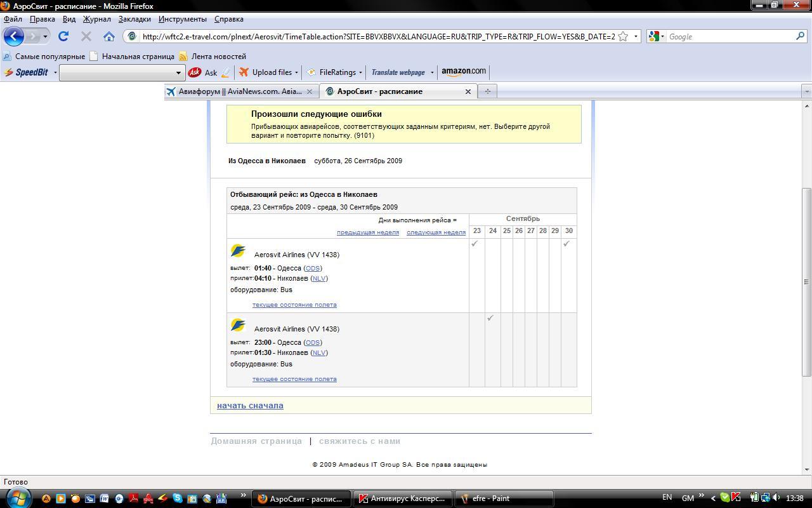Click the browser Back arrow button

click(x=13, y=36)
